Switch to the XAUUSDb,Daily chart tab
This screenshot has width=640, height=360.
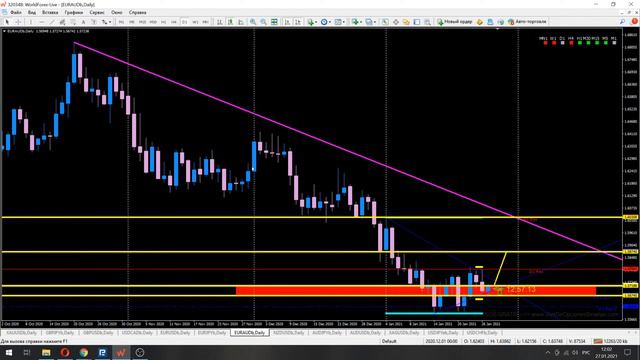click(21, 333)
